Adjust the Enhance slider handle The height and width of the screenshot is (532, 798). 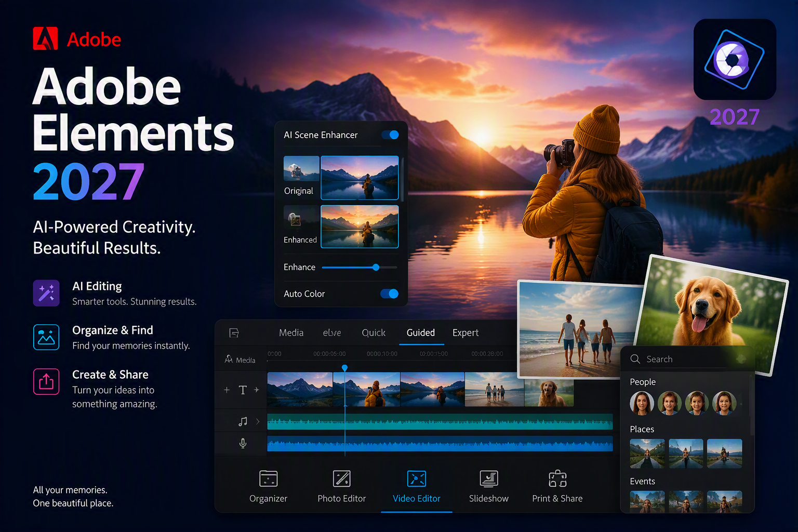pyautogui.click(x=376, y=268)
